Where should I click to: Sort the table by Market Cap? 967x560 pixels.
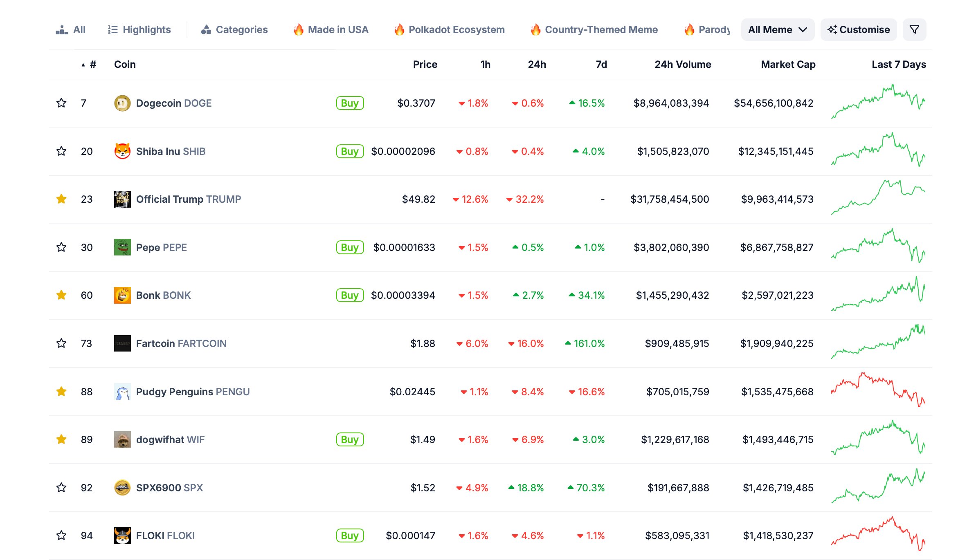(788, 65)
